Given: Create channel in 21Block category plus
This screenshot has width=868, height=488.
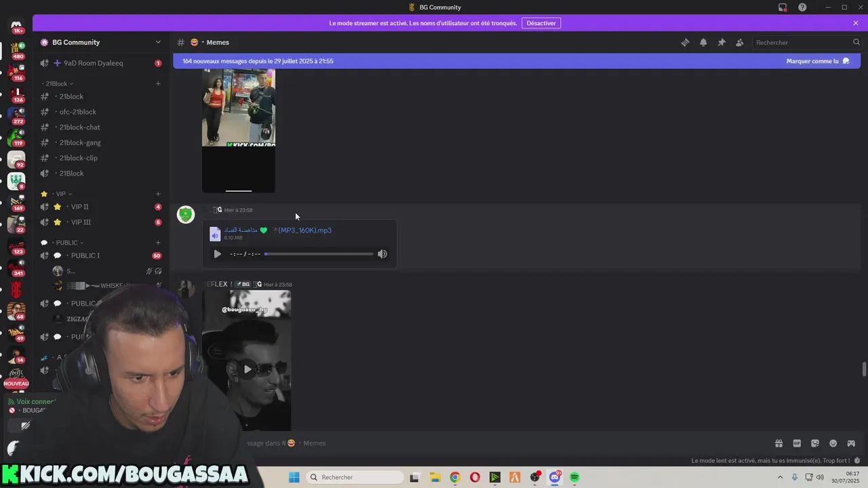Looking at the screenshot, I should pyautogui.click(x=158, y=84).
